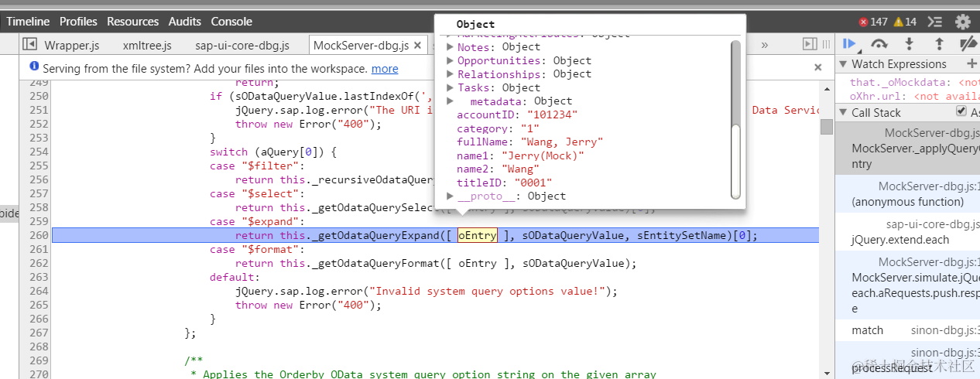The image size is (980, 379).
Task: Expand the metadata object property
Action: [451, 101]
